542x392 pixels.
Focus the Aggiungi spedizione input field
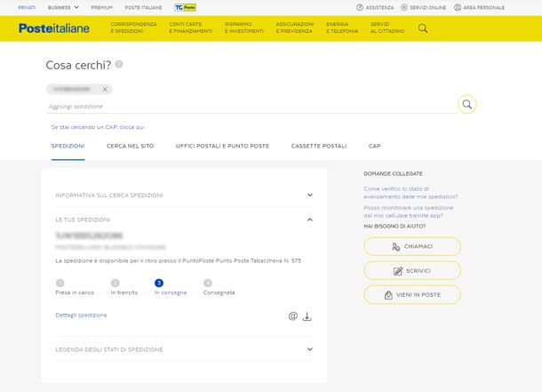coord(251,107)
